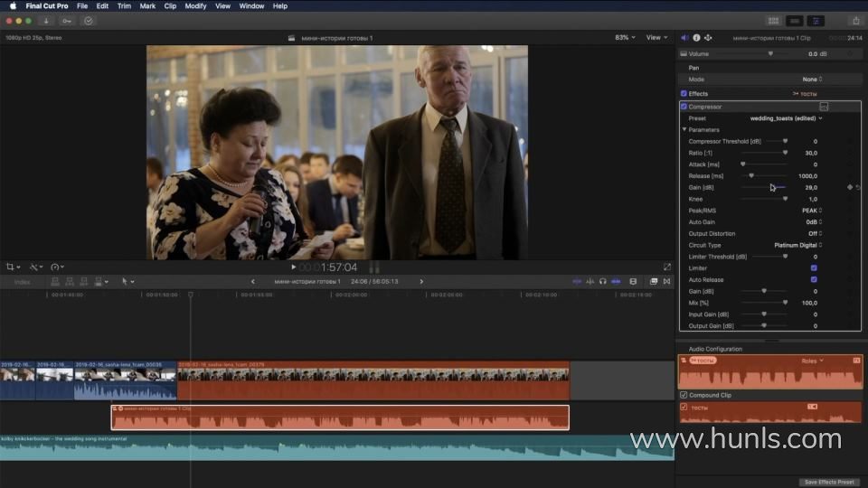The width and height of the screenshot is (868, 488).
Task: Open the Final Cut Pro menu
Action: point(47,6)
